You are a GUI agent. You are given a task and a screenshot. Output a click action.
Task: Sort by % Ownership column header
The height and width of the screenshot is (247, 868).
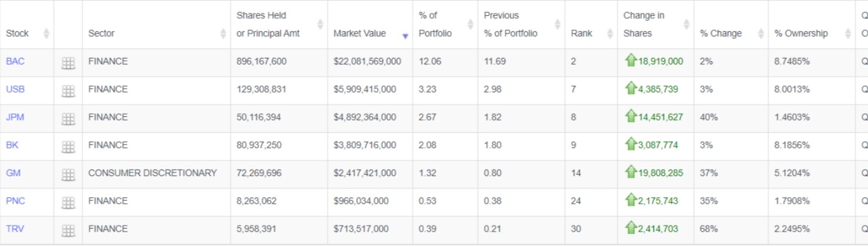pyautogui.click(x=801, y=34)
